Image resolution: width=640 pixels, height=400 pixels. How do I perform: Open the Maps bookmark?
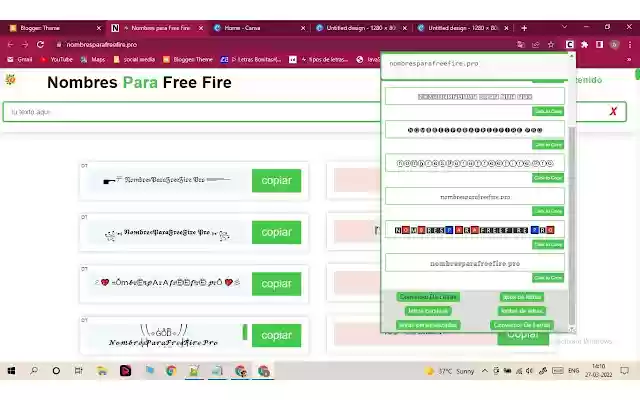[x=93, y=60]
